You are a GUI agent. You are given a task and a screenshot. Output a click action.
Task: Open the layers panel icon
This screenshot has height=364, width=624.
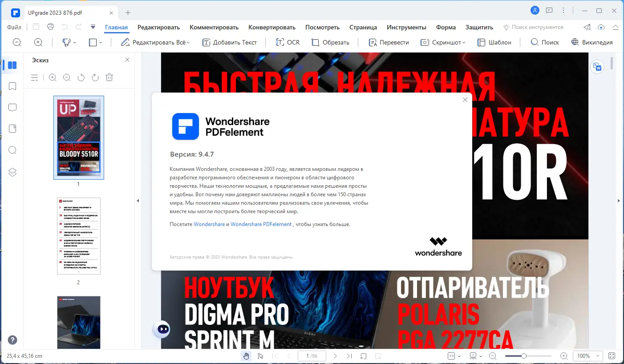coord(12,172)
